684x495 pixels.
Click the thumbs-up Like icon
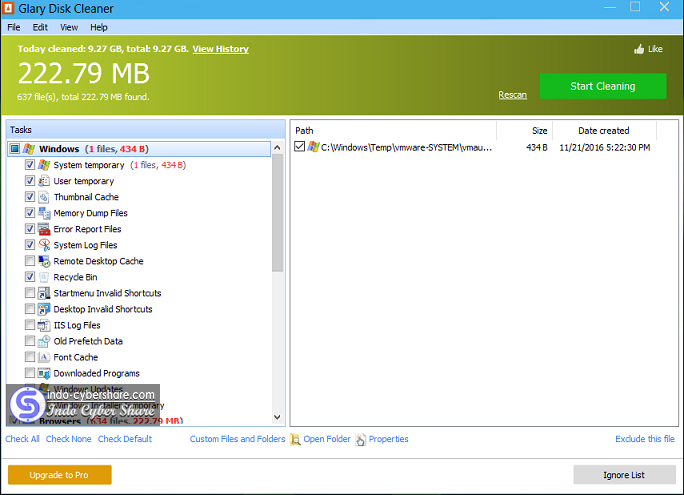639,49
